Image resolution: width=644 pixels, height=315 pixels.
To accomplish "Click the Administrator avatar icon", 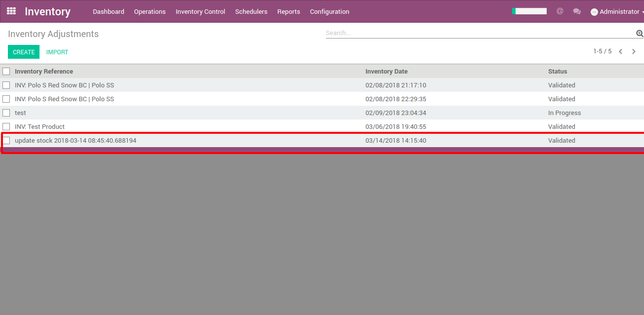I will pyautogui.click(x=594, y=12).
